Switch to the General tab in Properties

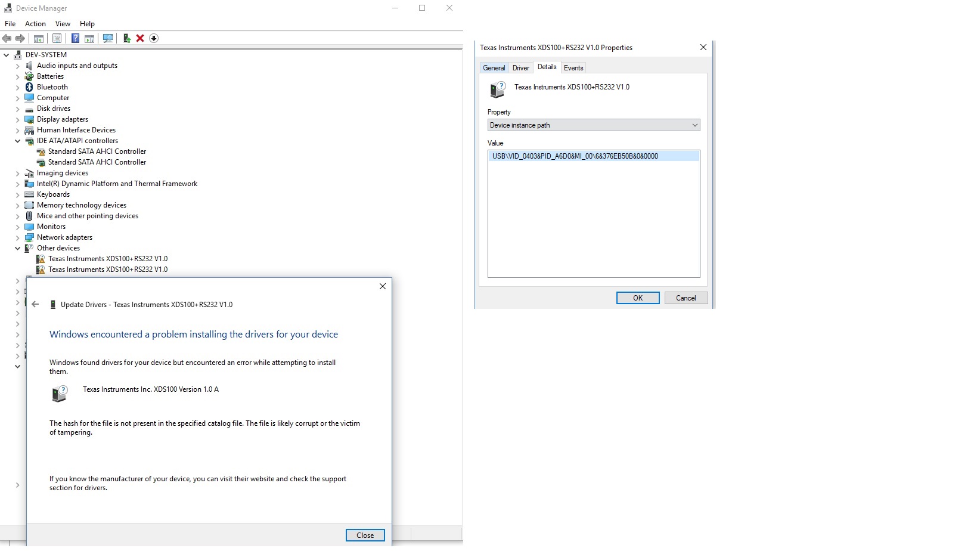494,68
